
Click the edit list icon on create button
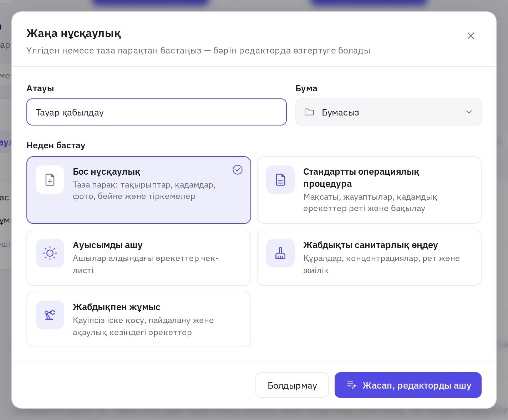pos(352,385)
